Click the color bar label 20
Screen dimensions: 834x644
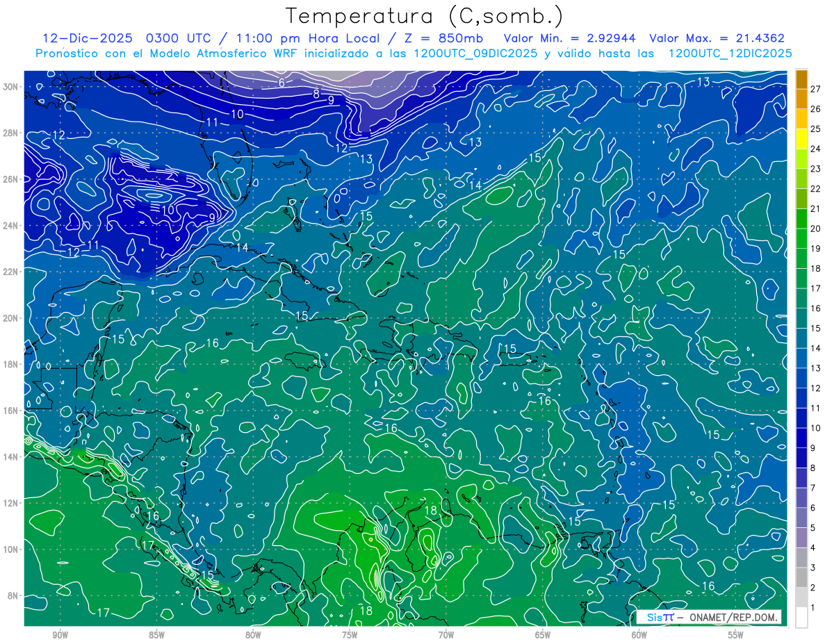coord(816,229)
